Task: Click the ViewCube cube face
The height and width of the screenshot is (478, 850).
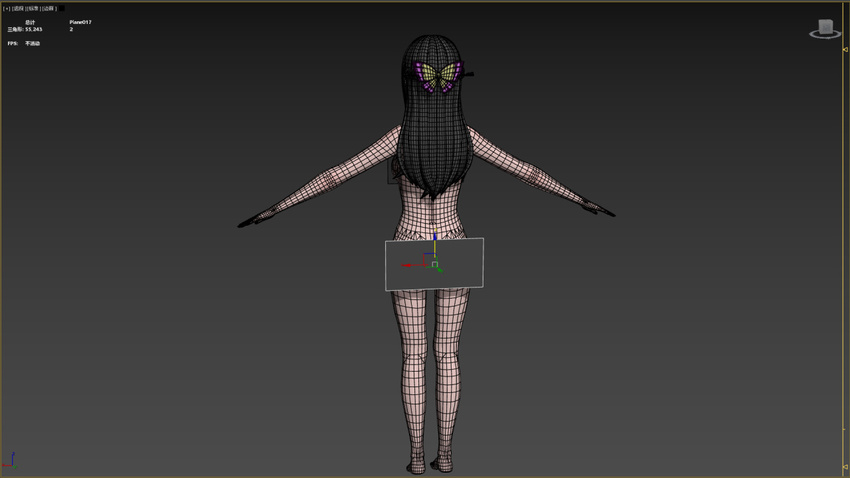Action: point(826,26)
